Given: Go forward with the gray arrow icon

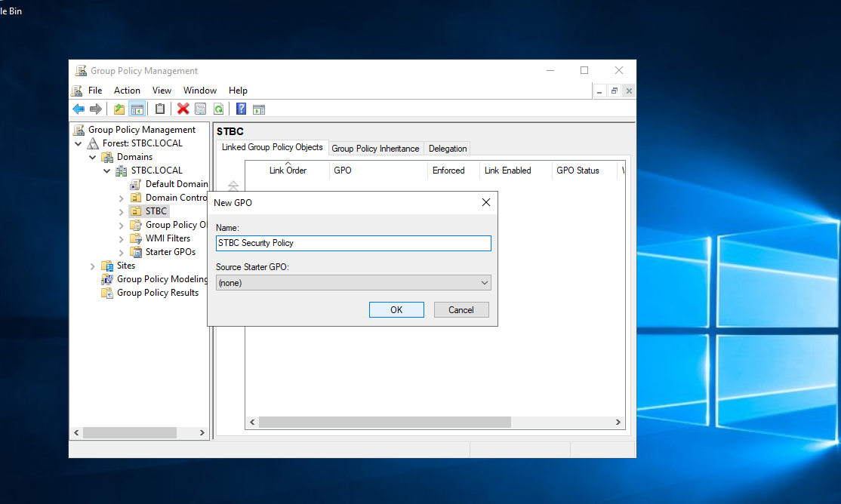Looking at the screenshot, I should (x=95, y=109).
